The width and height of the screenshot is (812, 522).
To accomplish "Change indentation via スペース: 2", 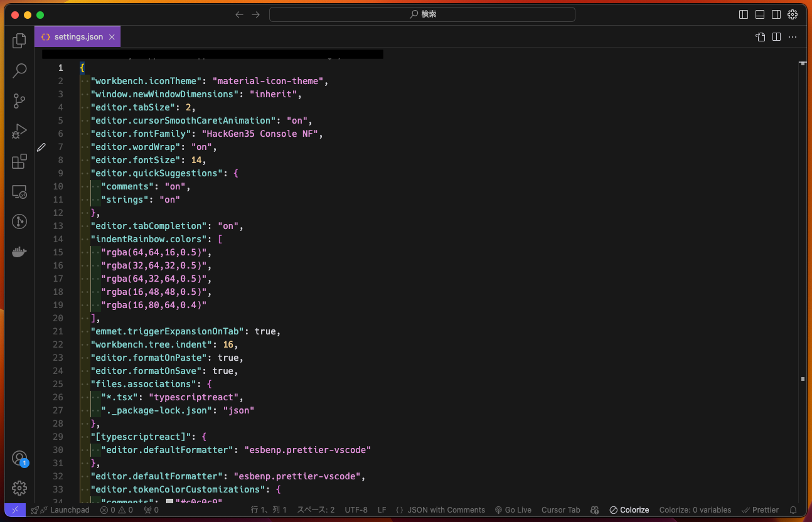I will [316, 510].
